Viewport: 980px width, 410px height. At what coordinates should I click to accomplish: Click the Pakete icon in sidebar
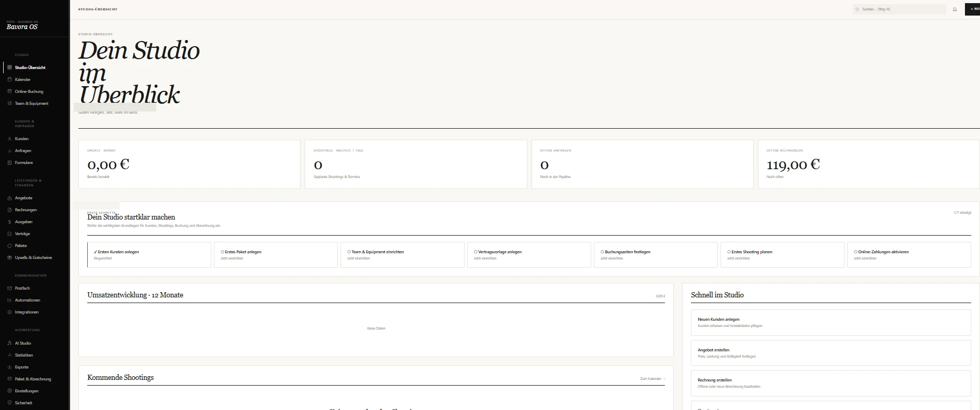[10, 245]
